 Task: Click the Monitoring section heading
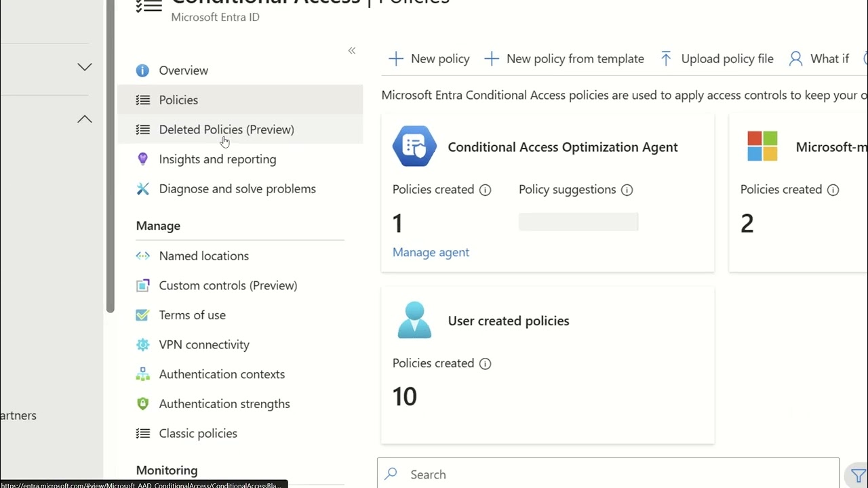point(167,470)
